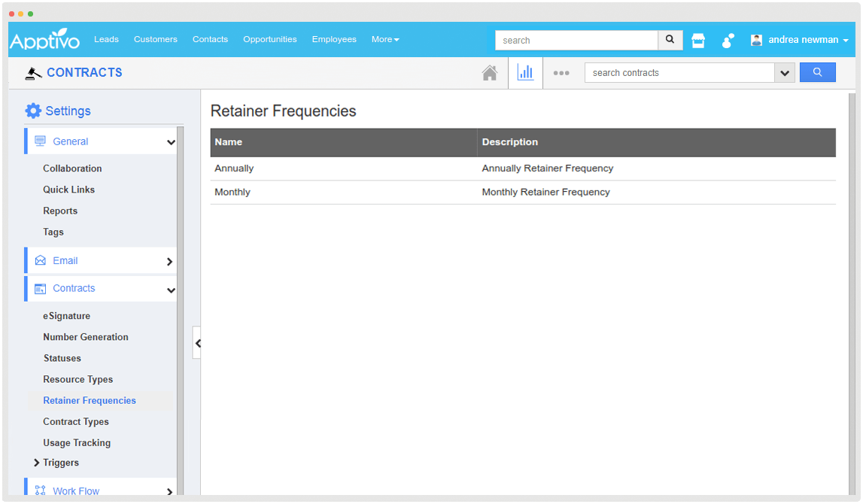The image size is (863, 504).
Task: Click the Apptivo logo
Action: click(x=45, y=40)
